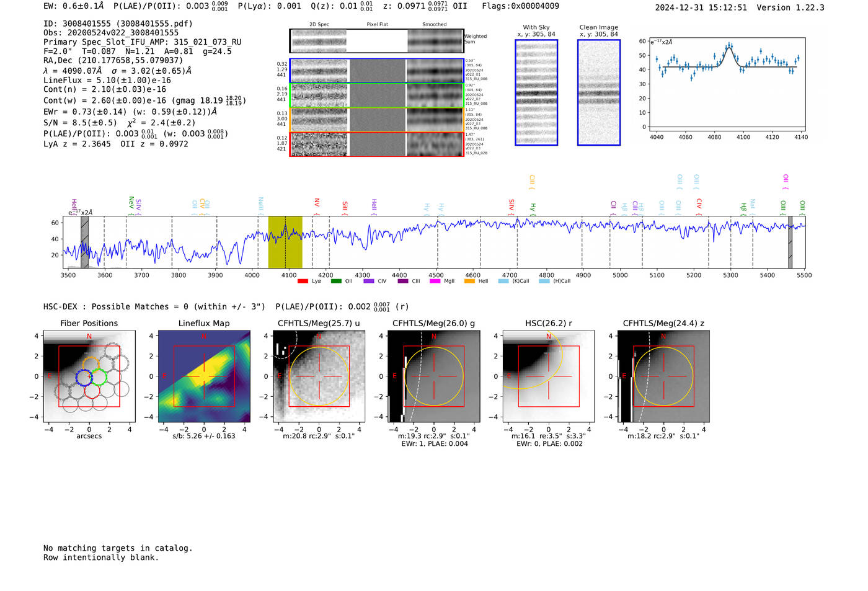Click the header EW: 0.6±0.1Å value
Viewport: 868px width, 591px height.
pos(74,6)
